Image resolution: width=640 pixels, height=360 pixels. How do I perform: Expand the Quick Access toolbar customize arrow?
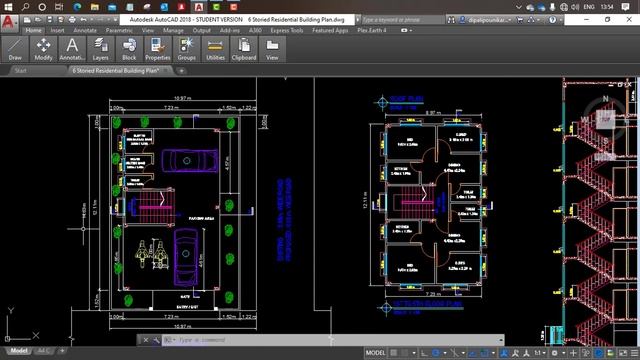click(115, 20)
